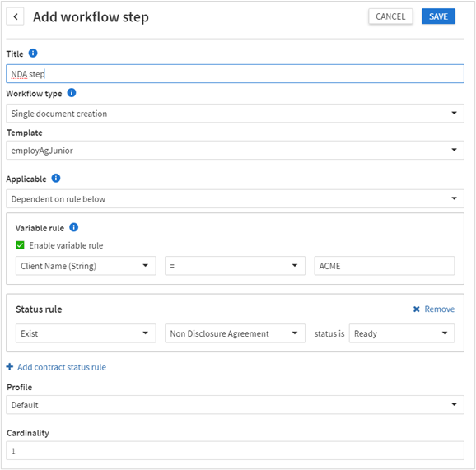Open the Template dropdown showing employAgJunior
Viewport: 476px width, 470px height.
coord(235,150)
